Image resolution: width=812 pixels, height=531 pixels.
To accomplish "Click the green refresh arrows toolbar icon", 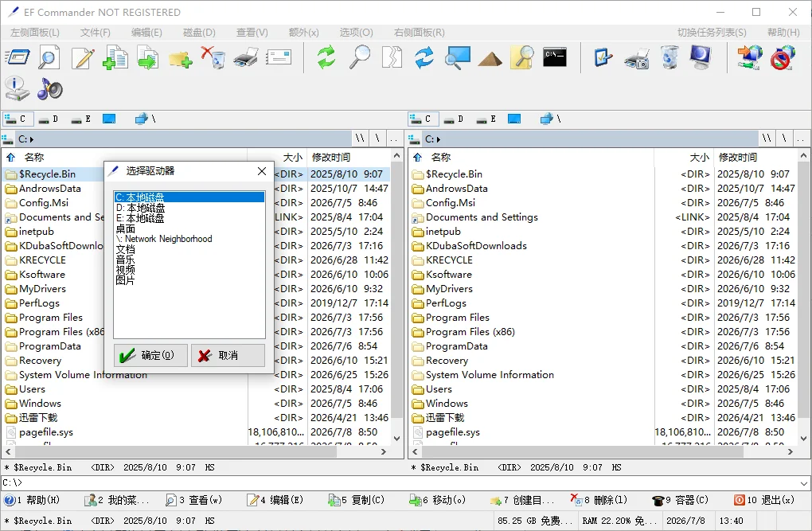I will 326,57.
